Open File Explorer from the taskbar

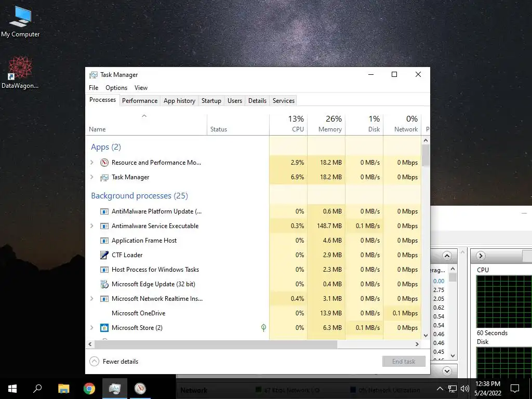click(63, 389)
